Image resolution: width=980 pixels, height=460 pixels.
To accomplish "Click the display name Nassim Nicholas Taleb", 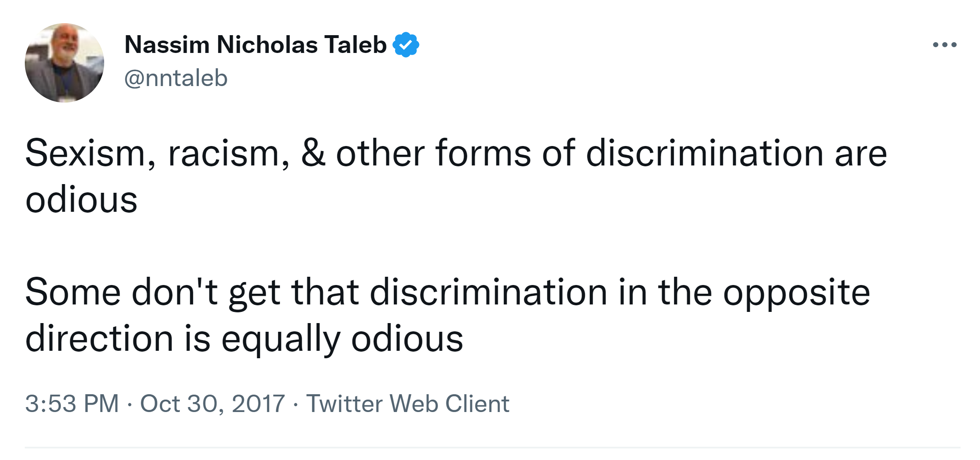I will coord(255,45).
